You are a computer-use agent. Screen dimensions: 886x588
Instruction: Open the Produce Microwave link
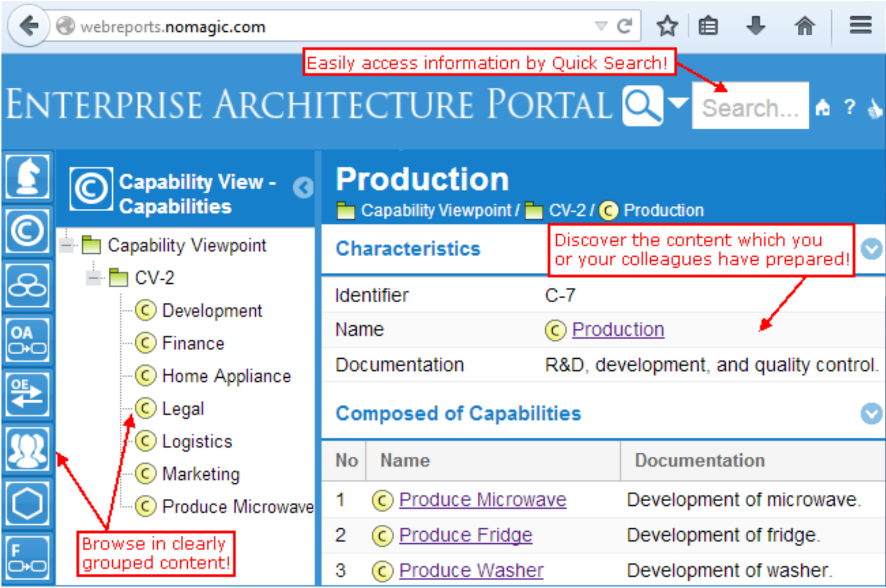click(x=483, y=500)
